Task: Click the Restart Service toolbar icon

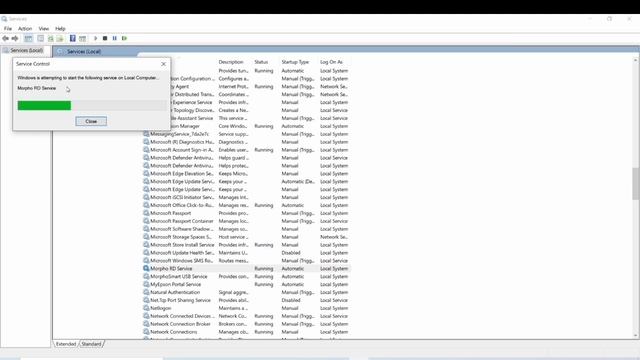Action: (124, 38)
